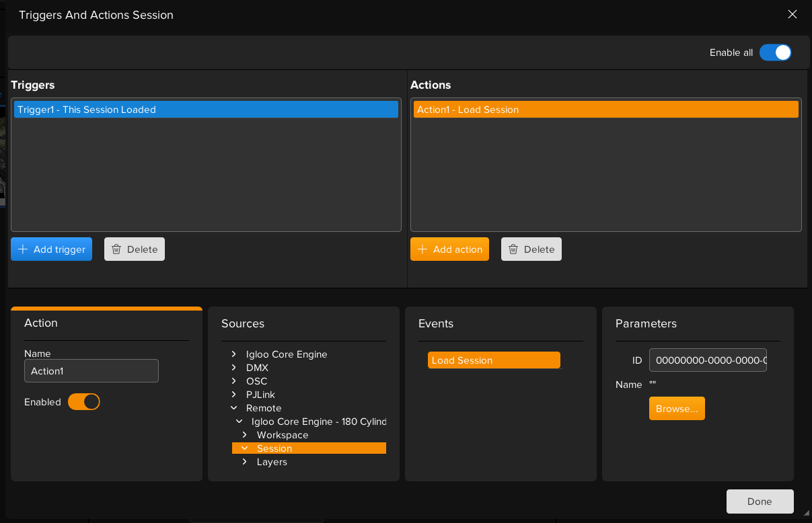Viewport: 812px width, 523px height.
Task: Select Action1 - Load Session entry
Action: point(605,110)
